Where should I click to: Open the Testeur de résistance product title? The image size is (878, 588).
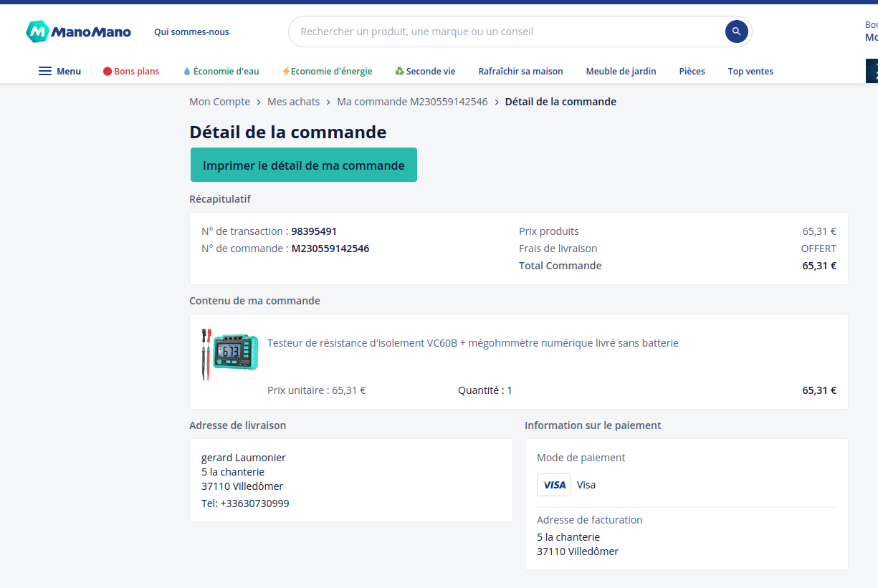point(472,343)
